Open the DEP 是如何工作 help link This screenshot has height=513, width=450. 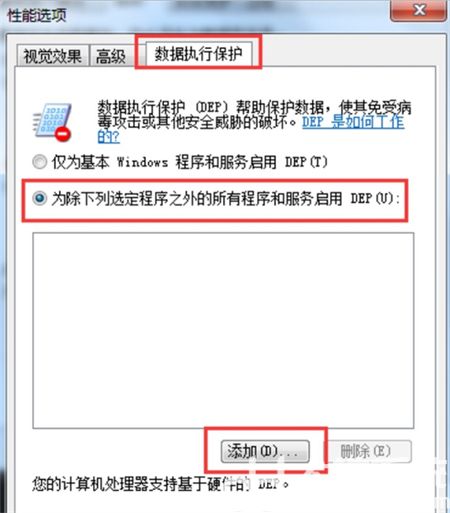tap(353, 122)
